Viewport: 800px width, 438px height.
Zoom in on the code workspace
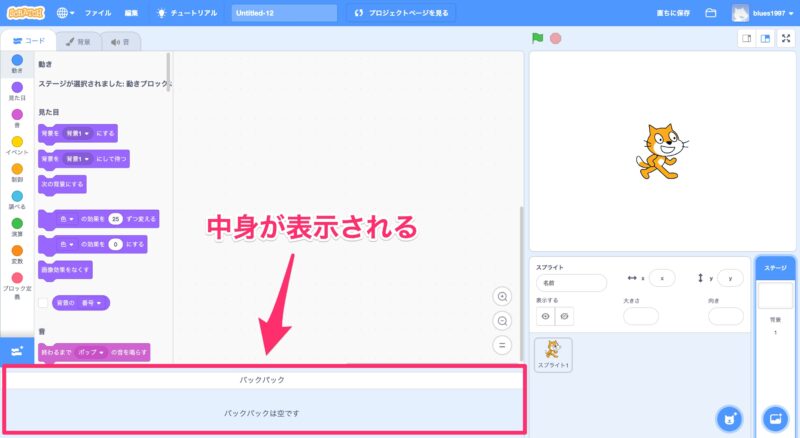pyautogui.click(x=503, y=296)
